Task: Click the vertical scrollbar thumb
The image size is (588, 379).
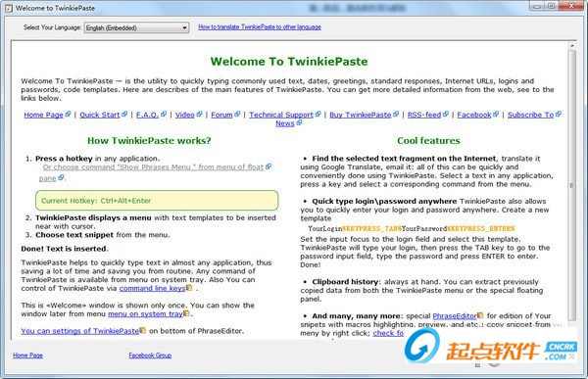Action: click(x=572, y=185)
